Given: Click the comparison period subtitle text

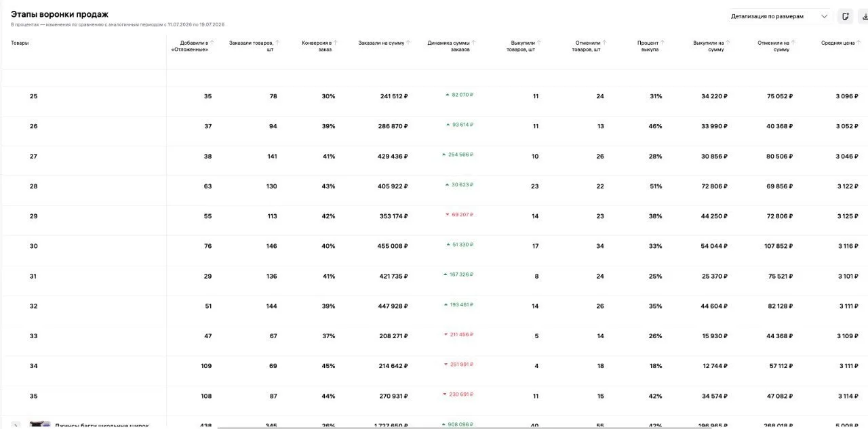Looking at the screenshot, I should coord(117,24).
